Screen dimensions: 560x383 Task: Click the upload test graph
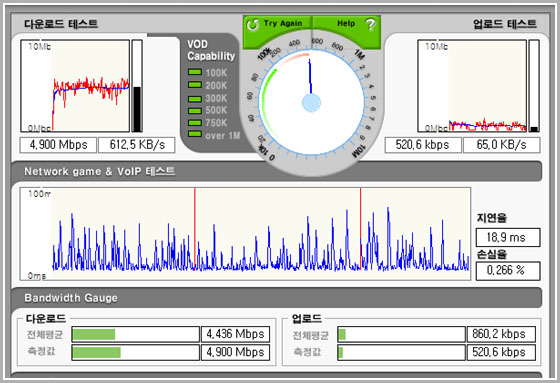tap(472, 86)
